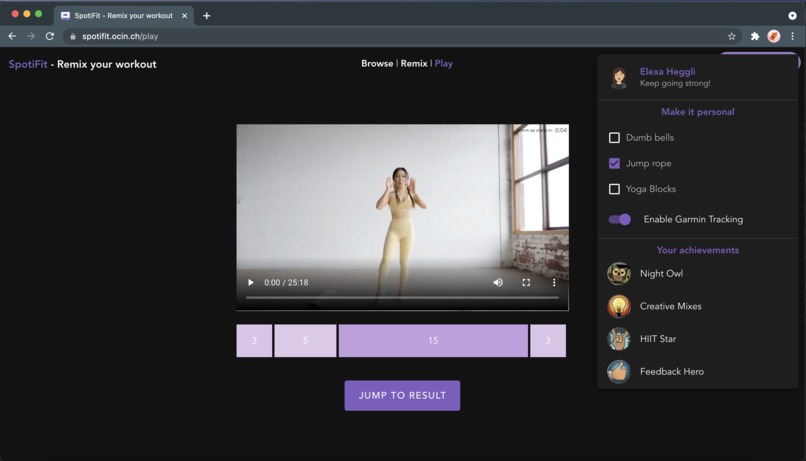Disable the Enable Garmin Tracking switch
This screenshot has height=461, width=806.
coord(619,219)
